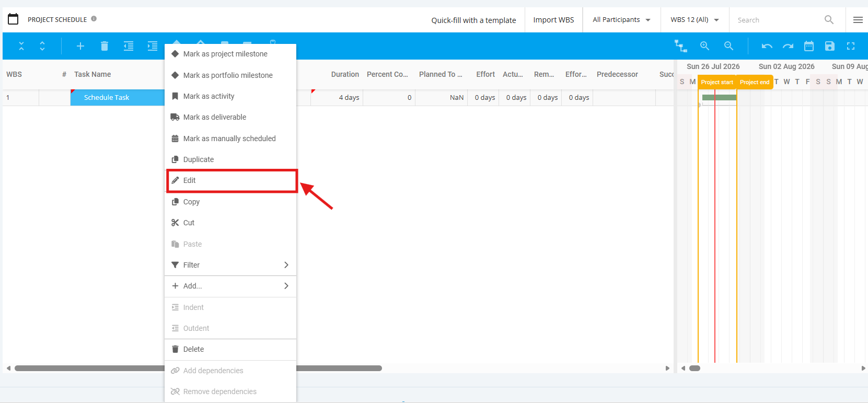Viewport: 868px width, 403px height.
Task: Click the Planned To column header
Action: (x=441, y=74)
